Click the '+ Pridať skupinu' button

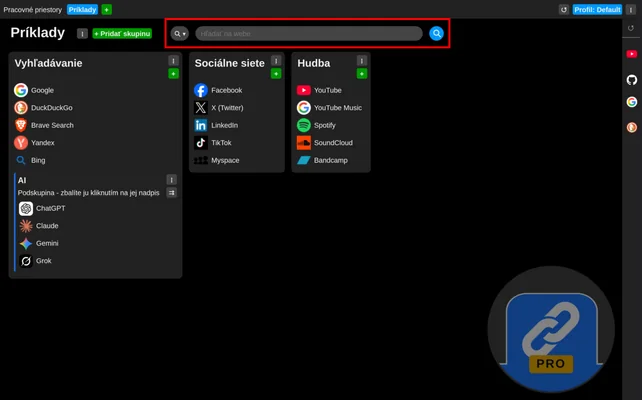pyautogui.click(x=122, y=34)
